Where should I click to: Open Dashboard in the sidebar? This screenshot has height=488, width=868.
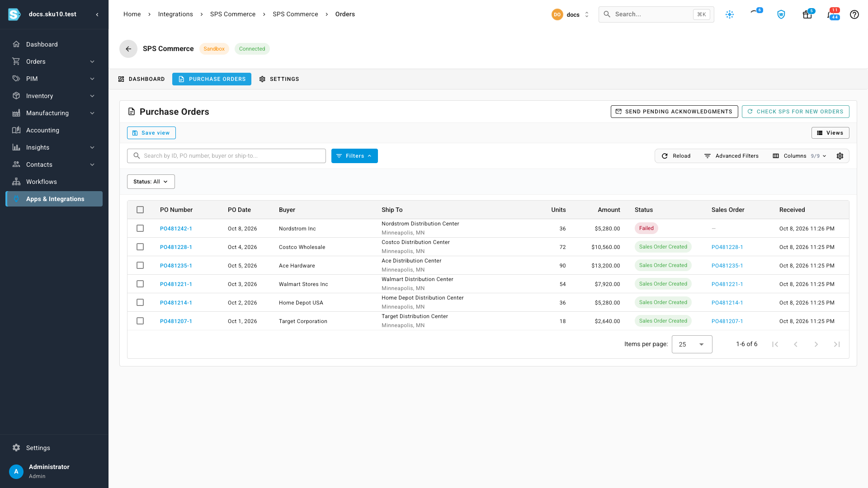(54, 44)
